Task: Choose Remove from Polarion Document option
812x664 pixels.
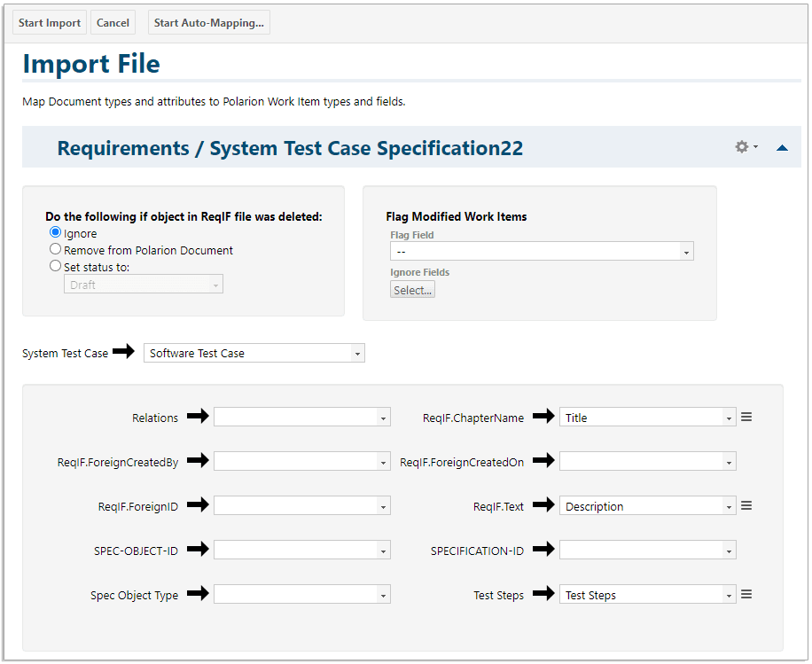Action: (56, 250)
